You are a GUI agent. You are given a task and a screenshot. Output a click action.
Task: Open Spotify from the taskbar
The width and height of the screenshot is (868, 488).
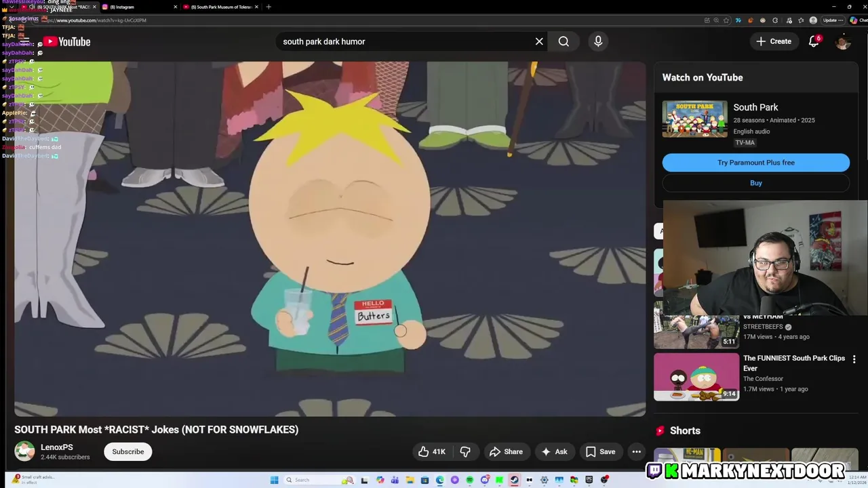tap(470, 480)
